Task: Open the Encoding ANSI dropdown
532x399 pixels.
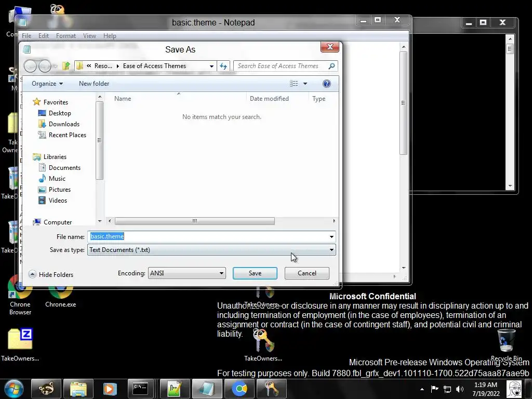Action: point(187,273)
